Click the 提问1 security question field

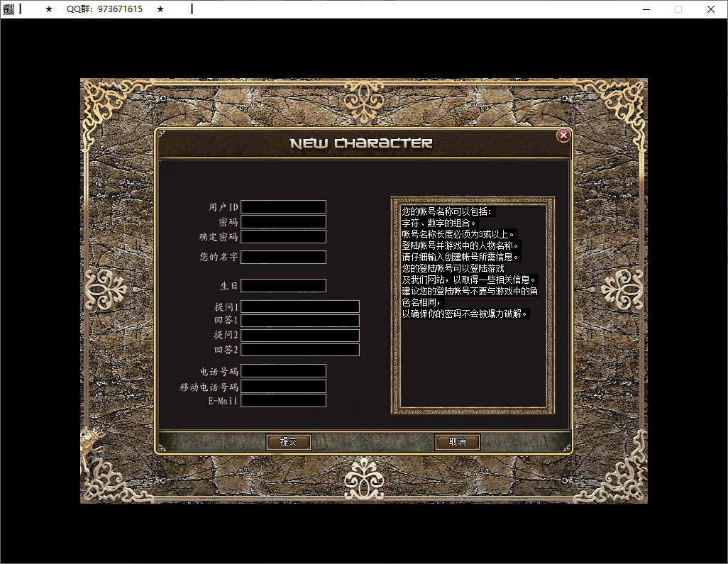[x=299, y=306]
